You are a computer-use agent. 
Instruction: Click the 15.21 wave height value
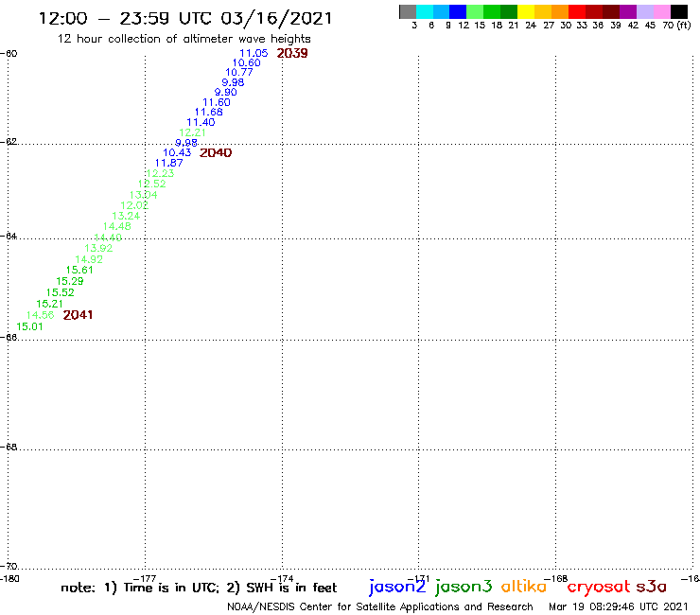(49, 304)
